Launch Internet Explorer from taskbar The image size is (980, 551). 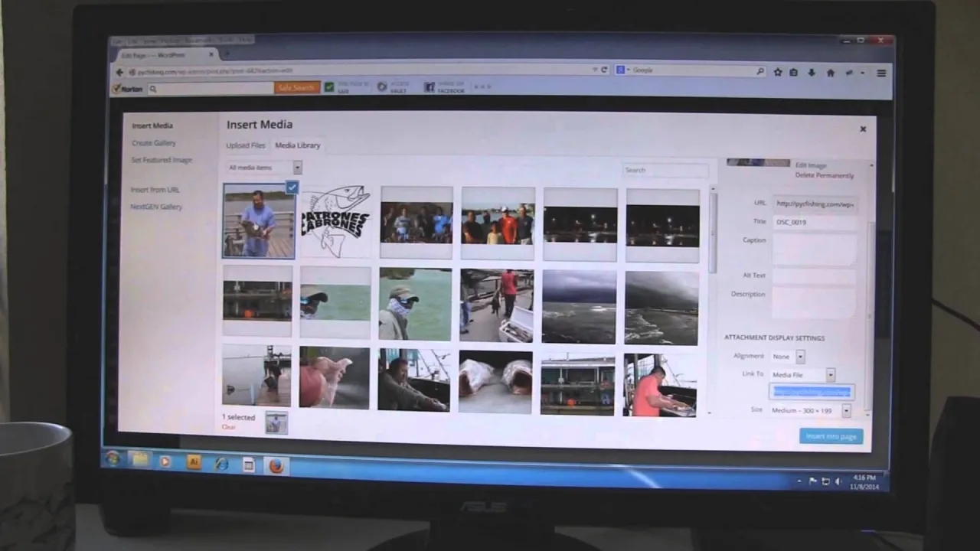tap(221, 464)
